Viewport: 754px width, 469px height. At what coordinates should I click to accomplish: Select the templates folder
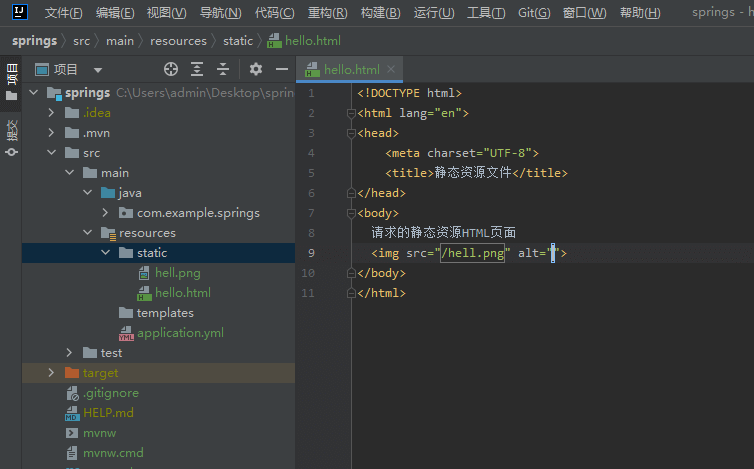(x=165, y=313)
